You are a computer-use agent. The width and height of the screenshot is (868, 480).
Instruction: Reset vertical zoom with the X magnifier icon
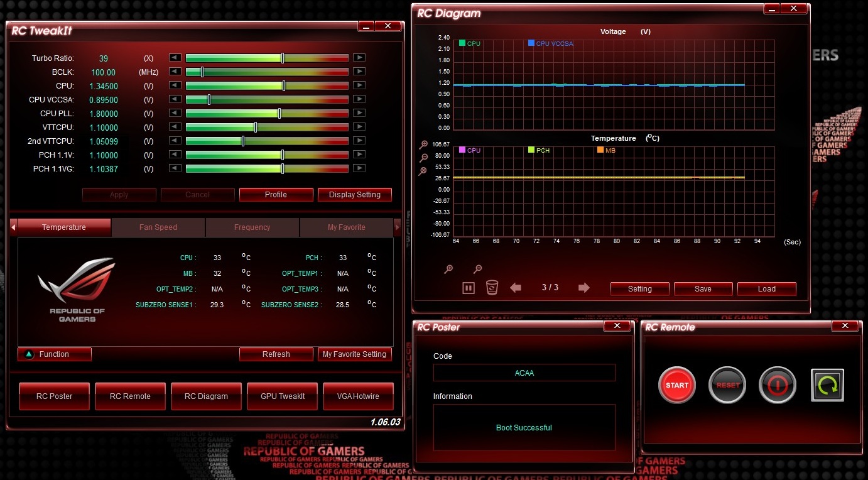[423, 171]
